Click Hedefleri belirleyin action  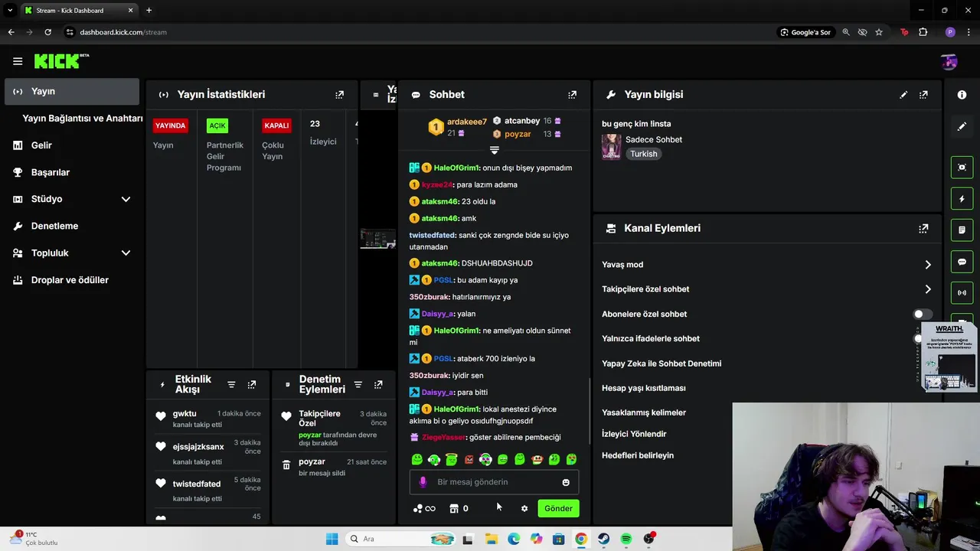coord(638,455)
